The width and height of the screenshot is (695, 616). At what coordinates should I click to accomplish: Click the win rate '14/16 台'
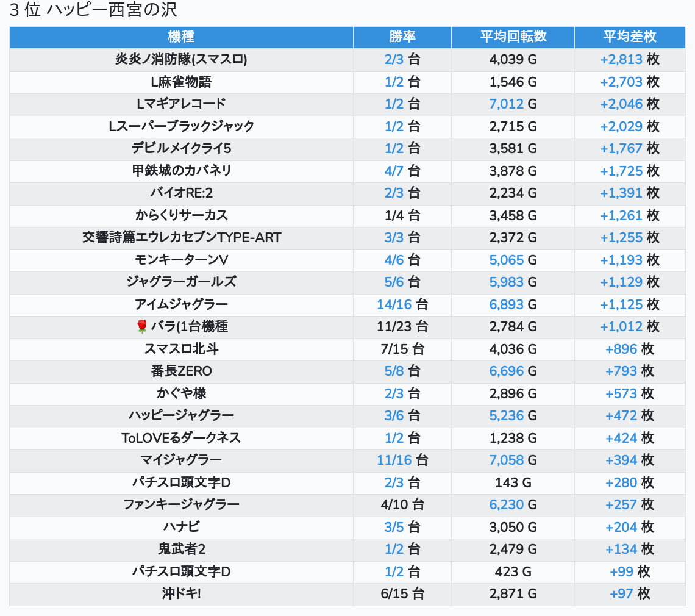[402, 305]
